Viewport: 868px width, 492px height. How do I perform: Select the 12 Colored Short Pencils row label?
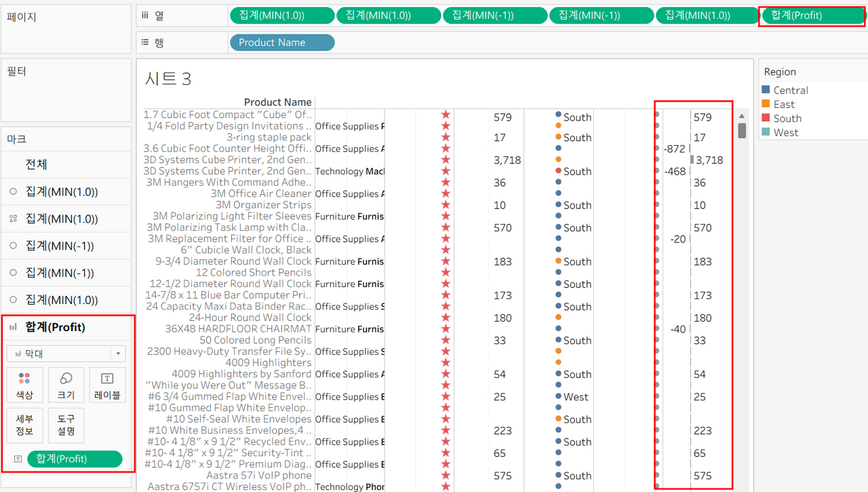[x=254, y=272]
